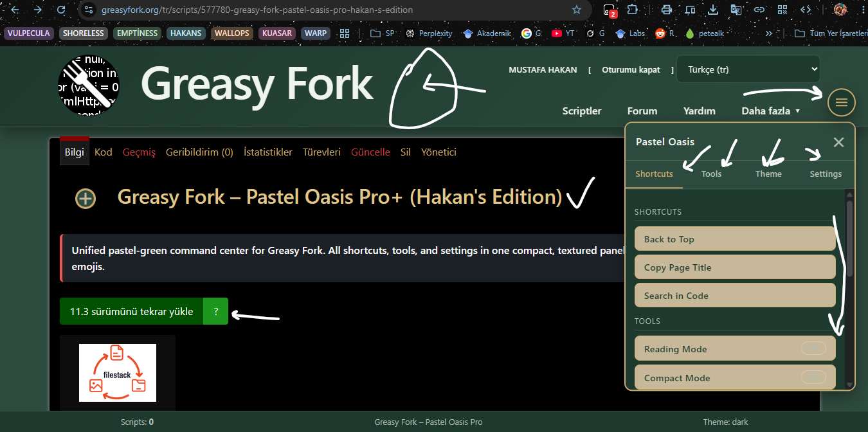Open the Geçmiş script tab
868x432 pixels.
click(139, 152)
